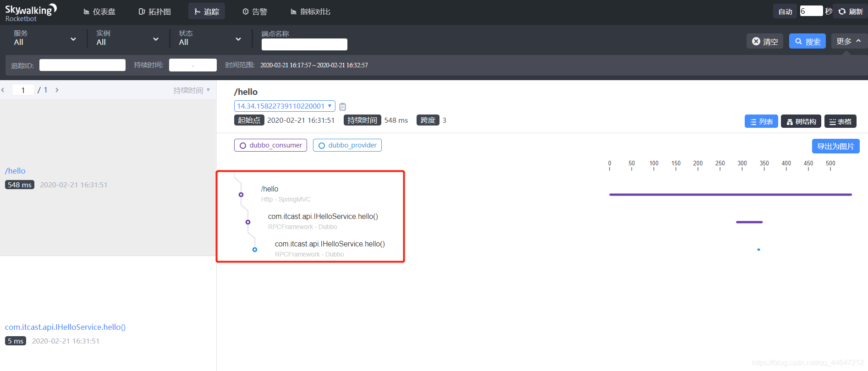
Task: Click the /hello Http - SpringMVC span label
Action: [286, 194]
